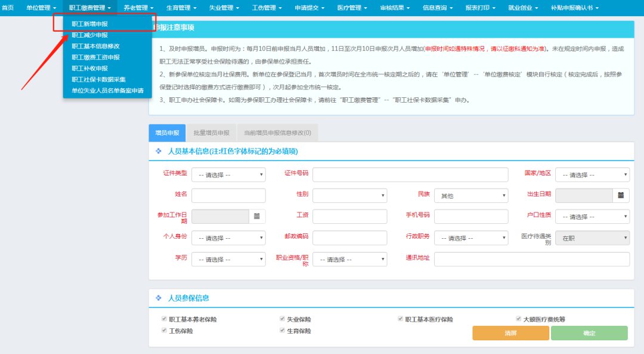
Task: Open the 参加工作日期 calendar picker icon
Action: point(257,216)
